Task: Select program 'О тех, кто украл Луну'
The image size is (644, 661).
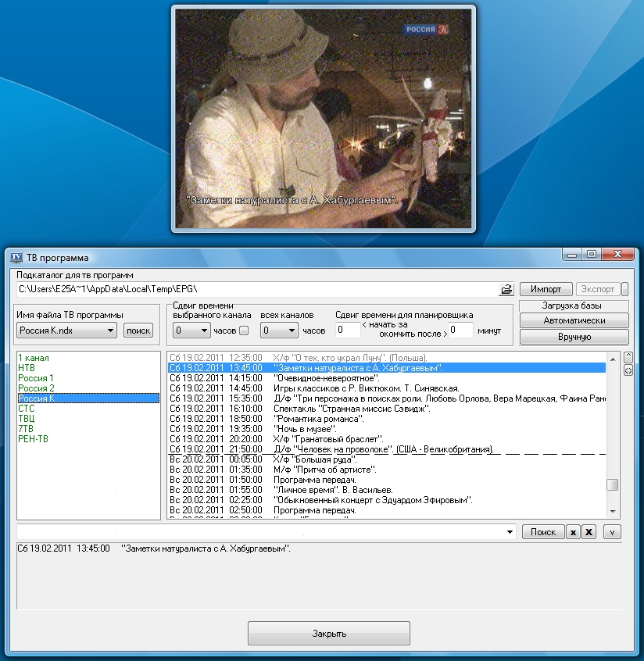Action: [387, 358]
